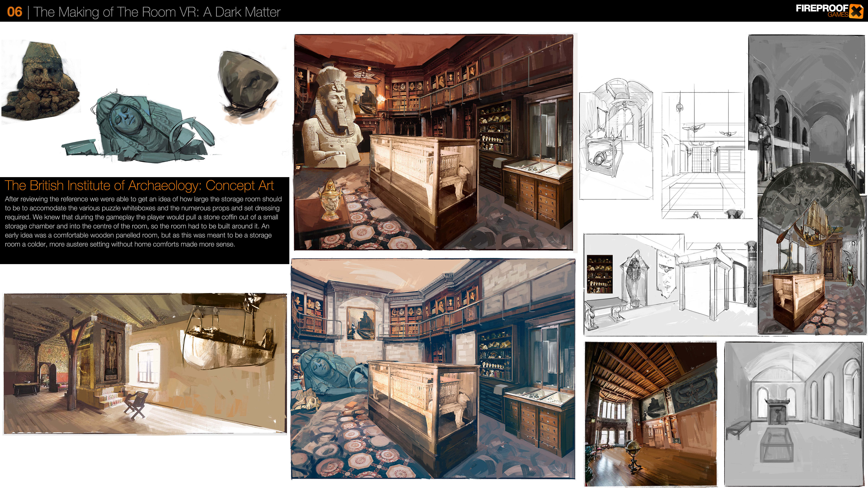Image resolution: width=868 pixels, height=488 pixels.
Task: Click the orange page number 06
Action: tap(14, 12)
